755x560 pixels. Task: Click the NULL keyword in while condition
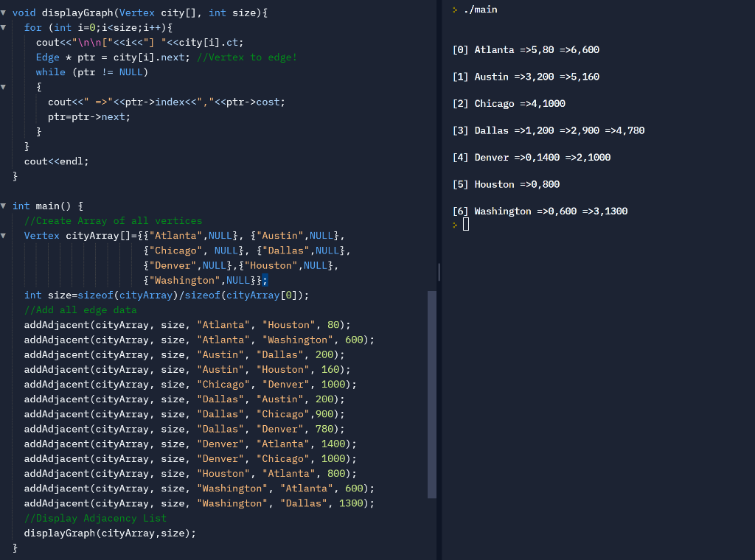[x=131, y=71]
